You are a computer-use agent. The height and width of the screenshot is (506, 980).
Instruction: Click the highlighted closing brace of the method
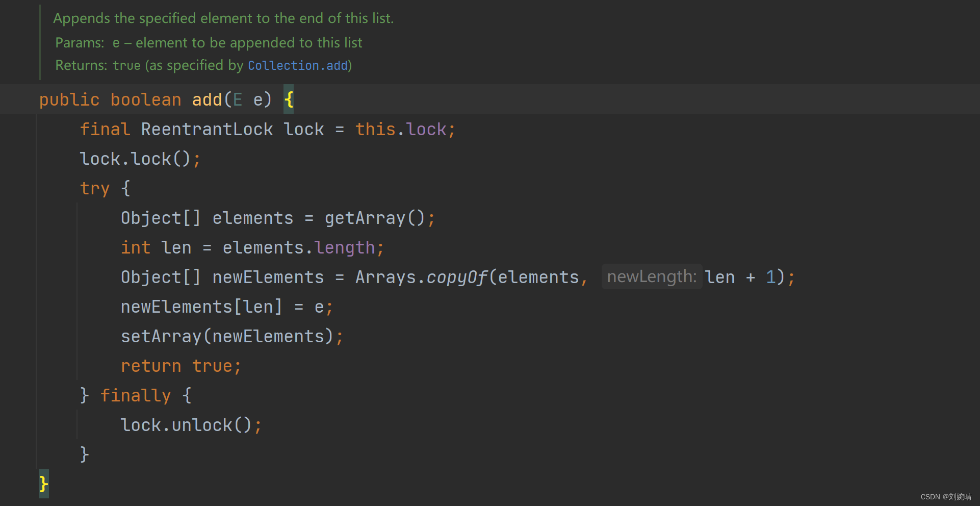coord(44,484)
